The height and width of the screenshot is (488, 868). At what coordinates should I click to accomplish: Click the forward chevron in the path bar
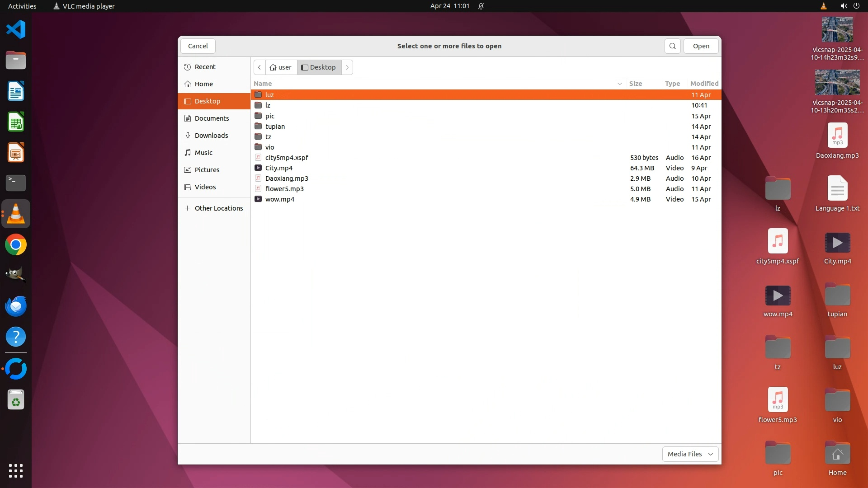[x=347, y=67]
